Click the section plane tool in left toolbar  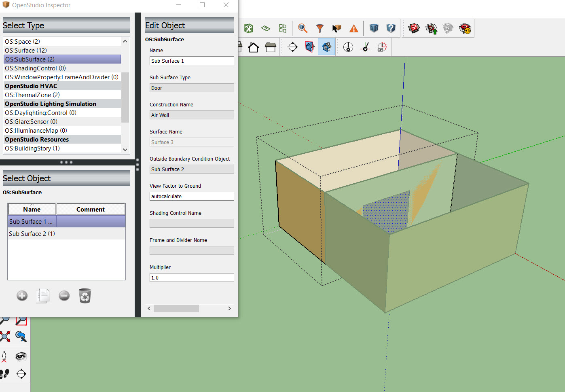click(21, 374)
